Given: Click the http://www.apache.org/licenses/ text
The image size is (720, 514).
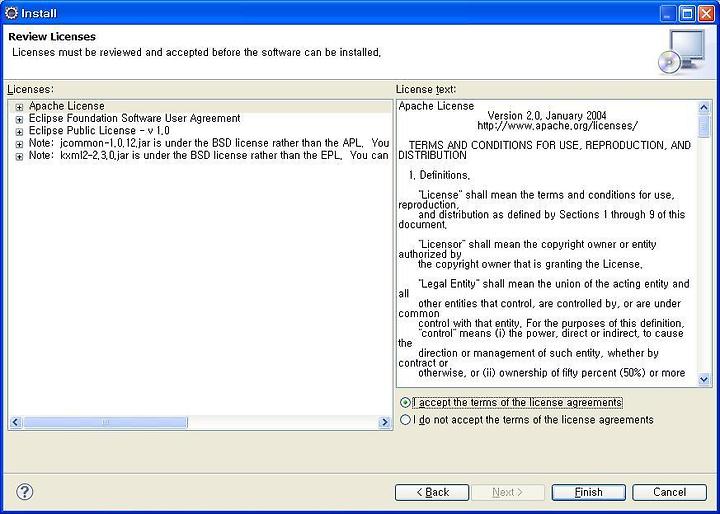Looking at the screenshot, I should point(557,126).
